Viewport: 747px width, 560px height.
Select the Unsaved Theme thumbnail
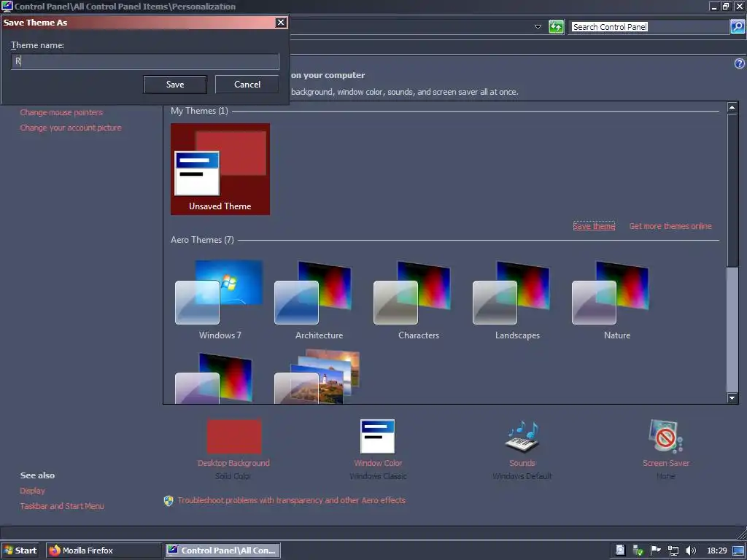tap(220, 169)
